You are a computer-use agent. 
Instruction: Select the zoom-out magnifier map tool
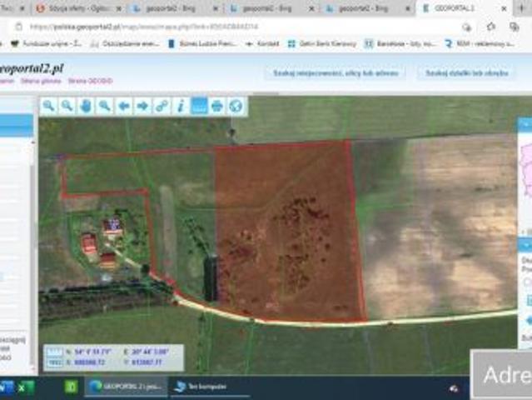67,106
